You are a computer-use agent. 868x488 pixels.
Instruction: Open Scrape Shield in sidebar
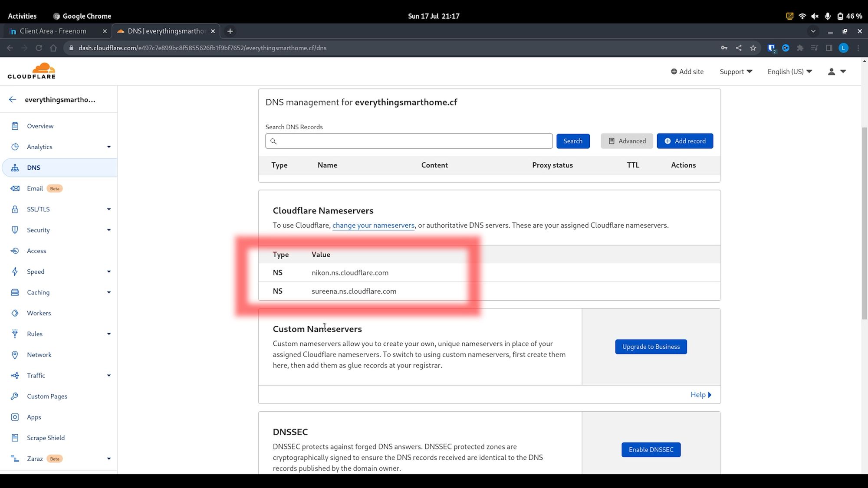(x=46, y=438)
